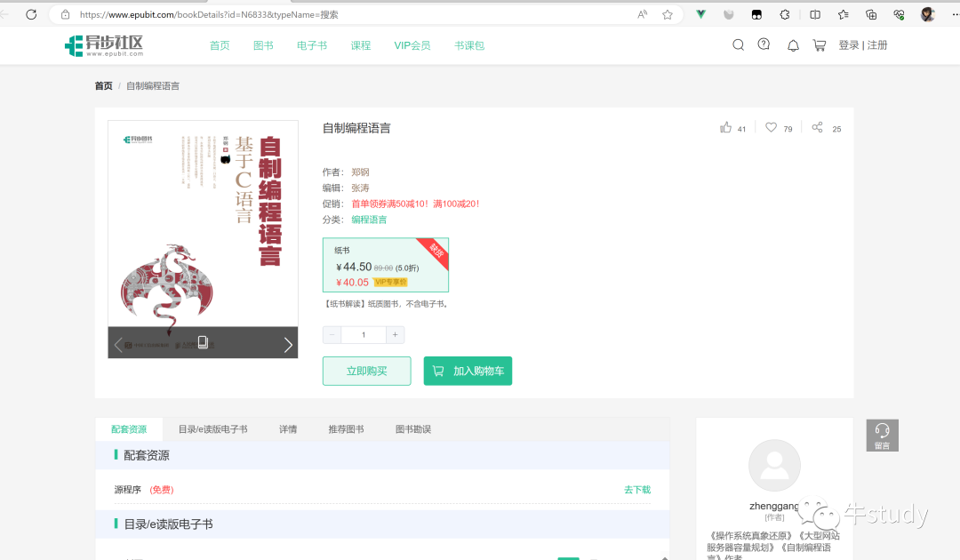The width and height of the screenshot is (960, 560).
Task: Select the 纸书 price option box
Action: coord(386,265)
